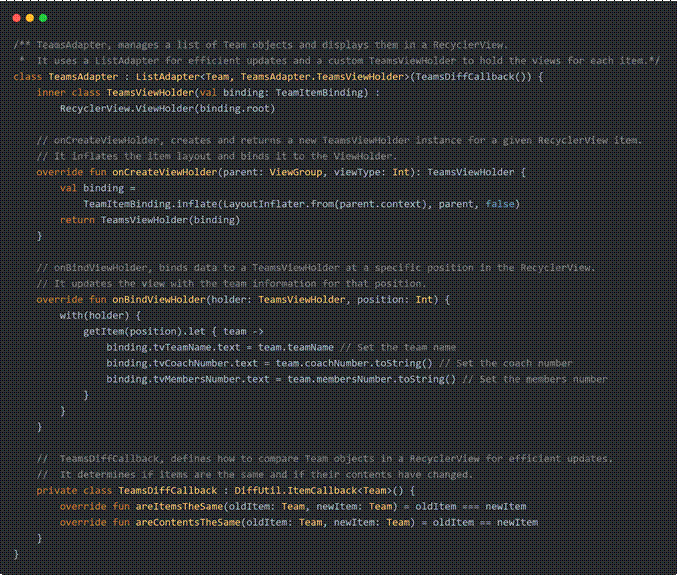Image resolution: width=677 pixels, height=575 pixels.
Task: Click the yellow minimize dot
Action: click(x=30, y=18)
